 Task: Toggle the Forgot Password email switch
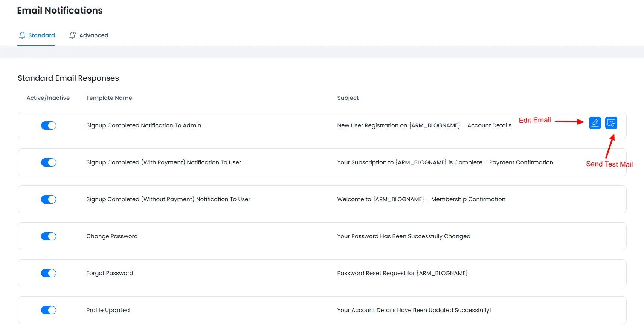coord(49,273)
